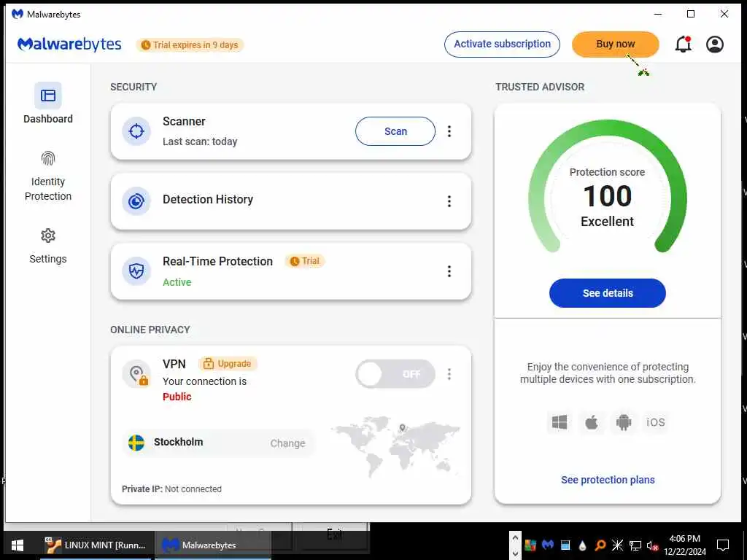Open the Settings gear in sidebar

47,246
